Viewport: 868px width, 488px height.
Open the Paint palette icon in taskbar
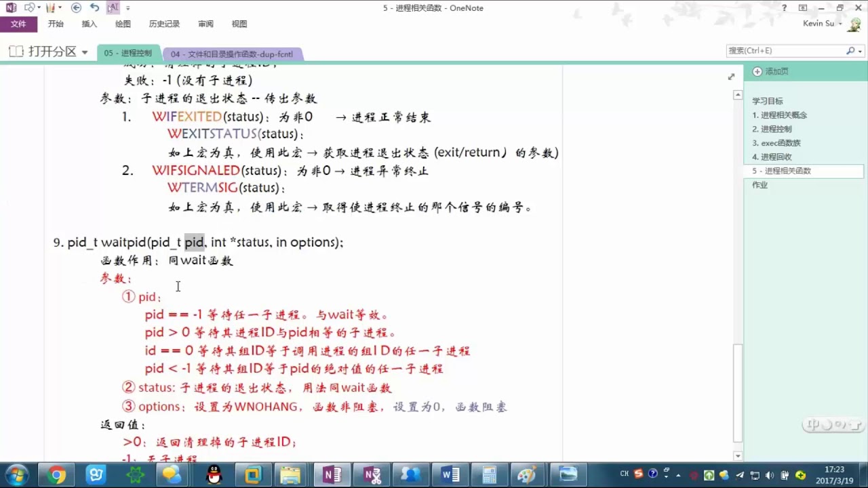pyautogui.click(x=527, y=475)
